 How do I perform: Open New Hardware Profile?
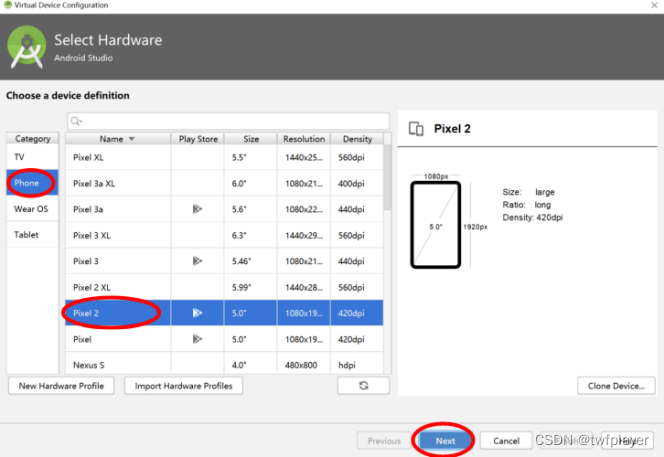point(61,386)
